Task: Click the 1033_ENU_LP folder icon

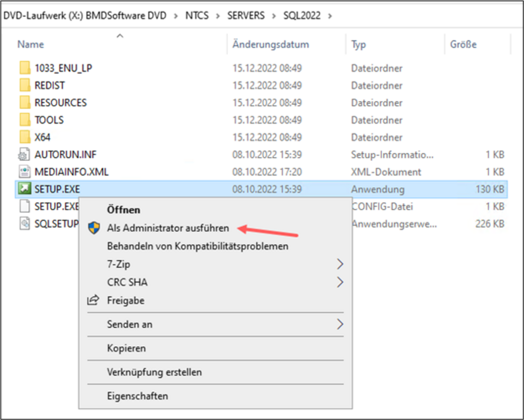Action: [x=25, y=68]
